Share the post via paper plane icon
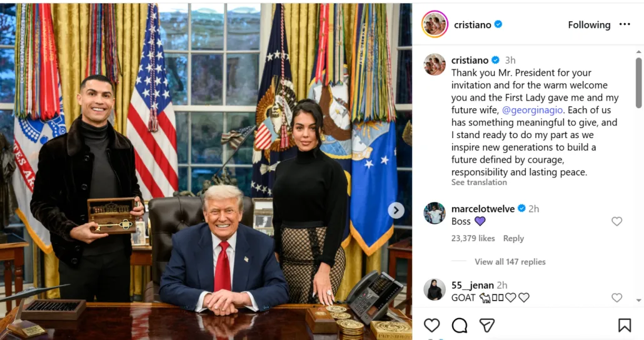 tap(486, 325)
